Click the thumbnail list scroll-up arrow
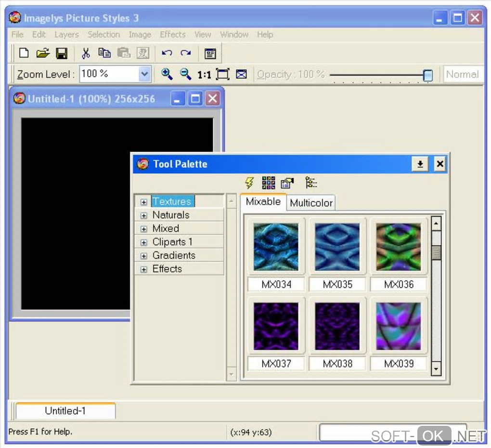The image size is (491, 448). (436, 224)
